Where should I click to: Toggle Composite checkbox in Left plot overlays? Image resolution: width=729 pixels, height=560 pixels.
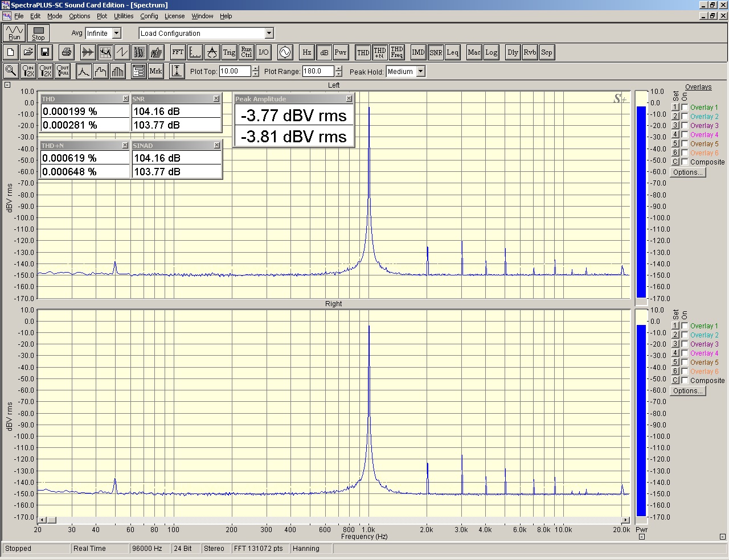[x=685, y=162]
